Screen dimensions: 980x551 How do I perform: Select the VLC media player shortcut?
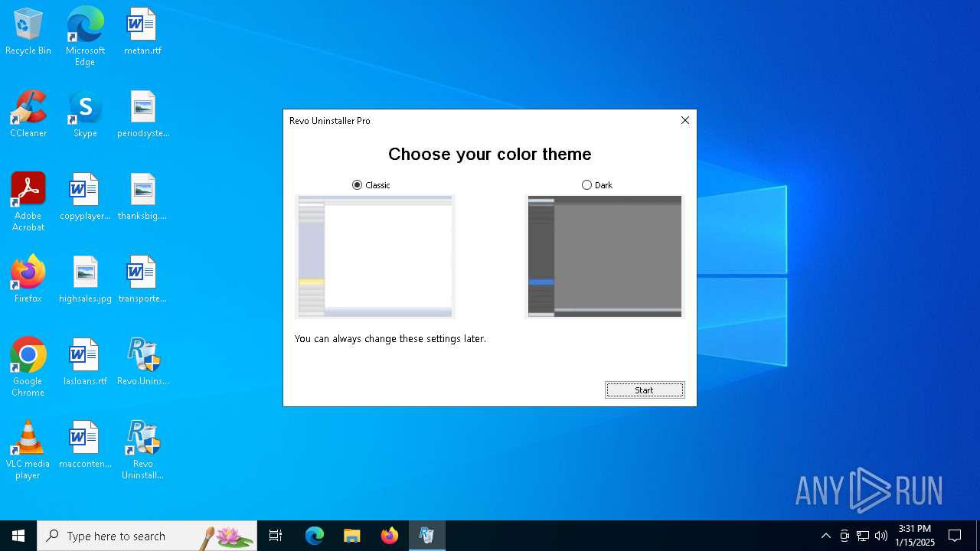[x=28, y=450]
